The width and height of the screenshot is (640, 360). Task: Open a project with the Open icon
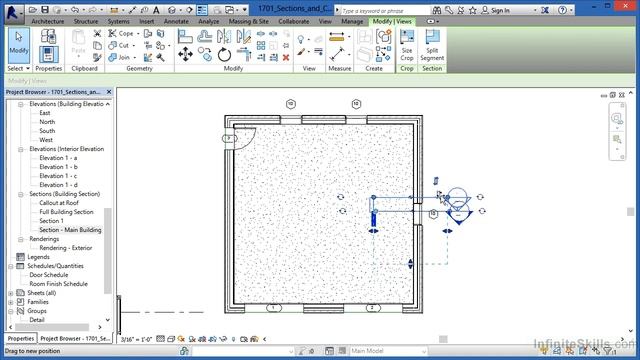[33, 9]
